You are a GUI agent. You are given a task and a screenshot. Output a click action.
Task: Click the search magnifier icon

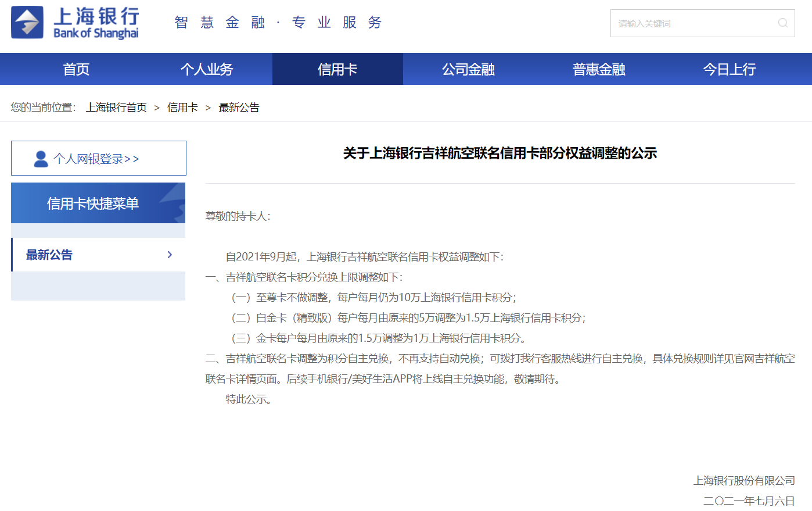(x=783, y=23)
